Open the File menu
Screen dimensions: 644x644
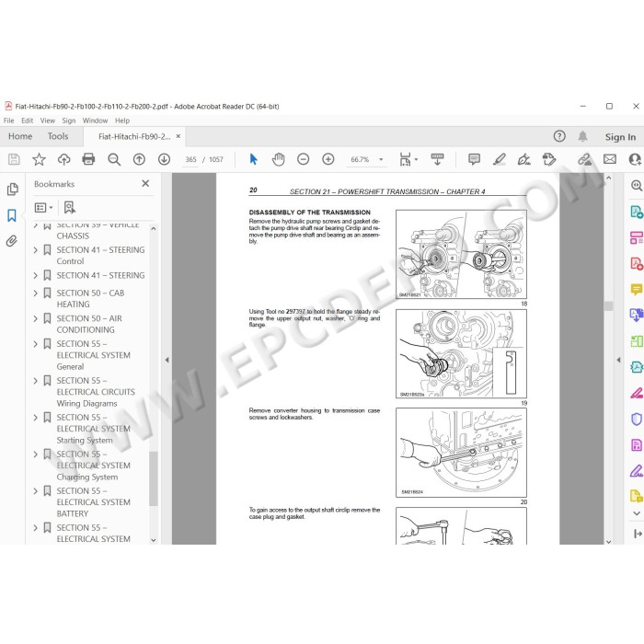(8, 121)
